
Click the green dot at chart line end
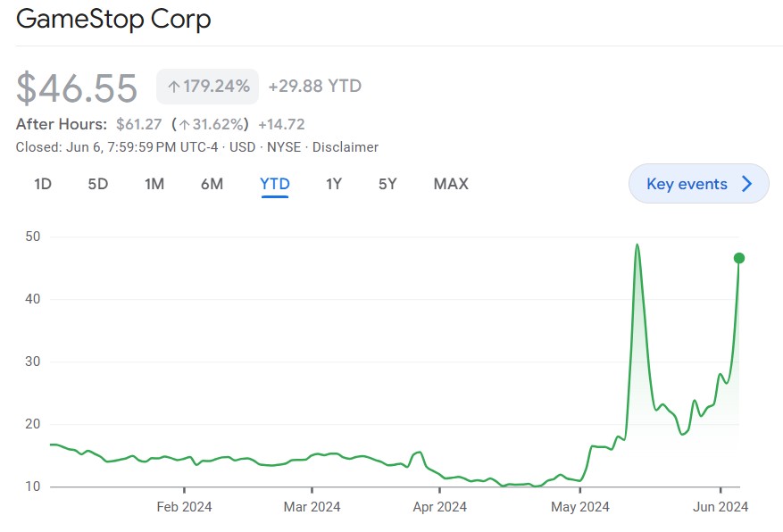point(739,258)
